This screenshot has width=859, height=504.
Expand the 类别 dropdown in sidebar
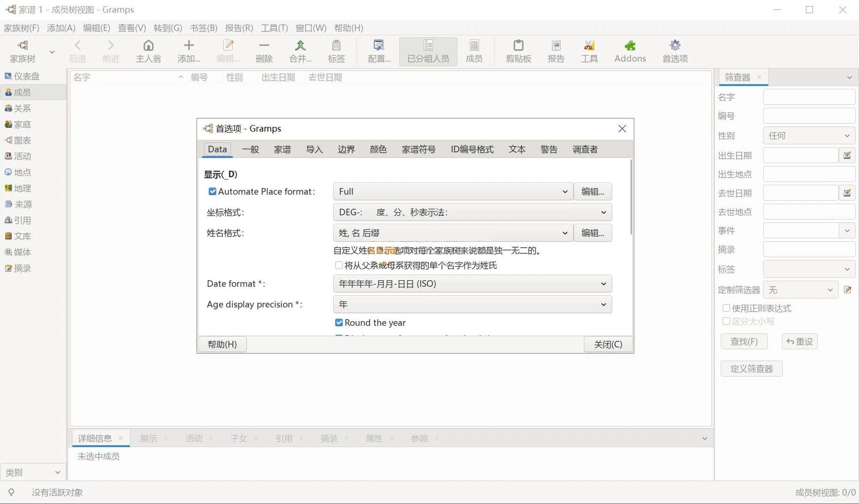point(33,472)
